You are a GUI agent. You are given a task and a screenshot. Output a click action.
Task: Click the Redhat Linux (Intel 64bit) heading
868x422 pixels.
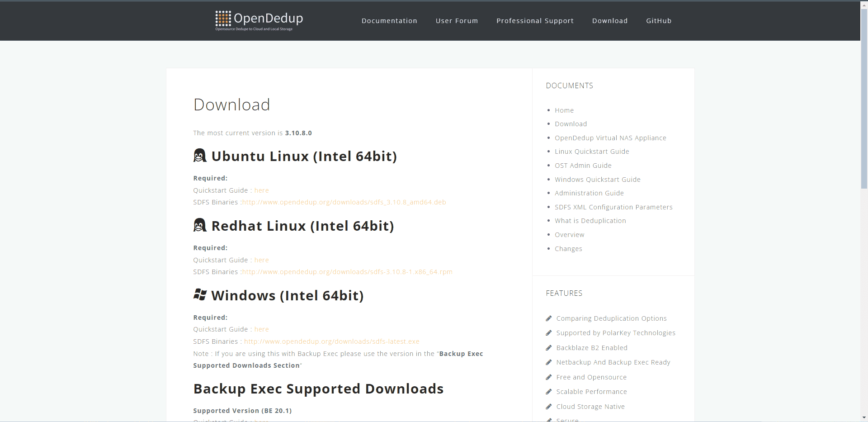[303, 226]
